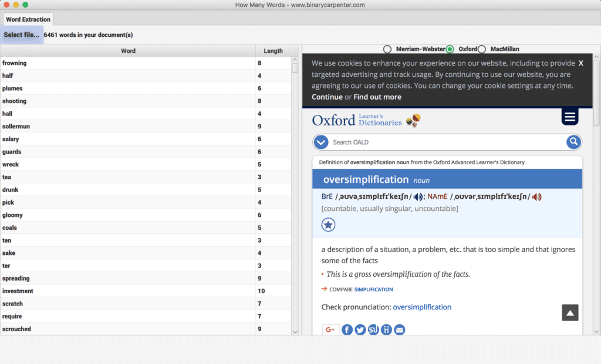Select the word 'ten'
This screenshot has height=364, width=601.
[6, 240]
